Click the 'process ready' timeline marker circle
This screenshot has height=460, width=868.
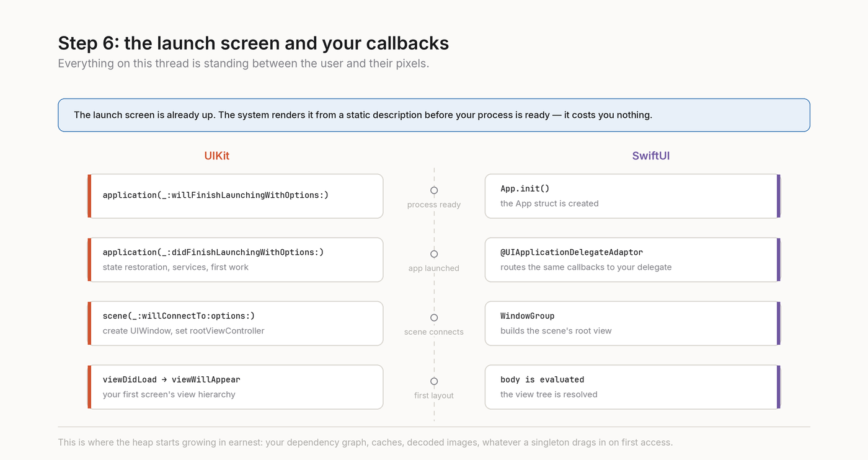tap(434, 190)
